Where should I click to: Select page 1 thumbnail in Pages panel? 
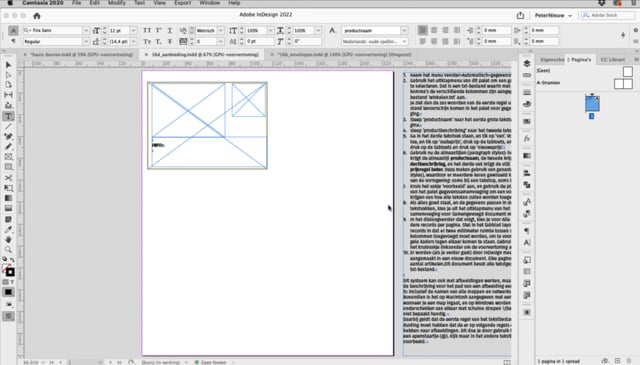pyautogui.click(x=592, y=104)
